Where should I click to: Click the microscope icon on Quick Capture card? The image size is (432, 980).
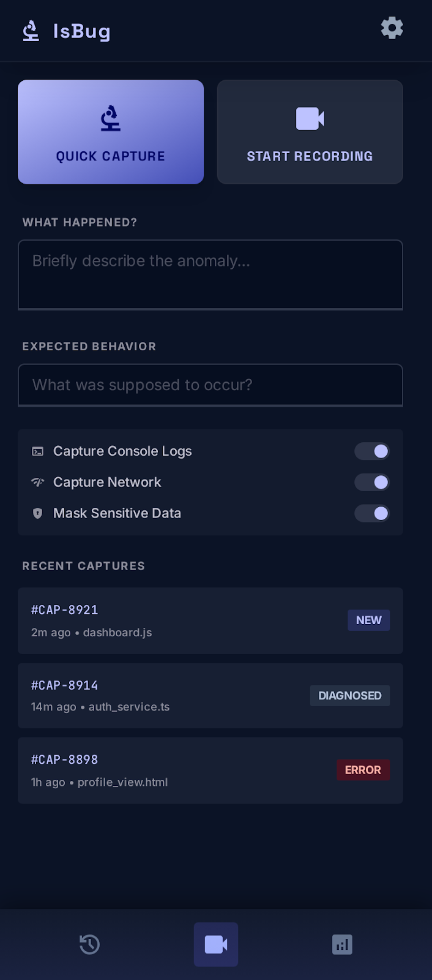(110, 118)
